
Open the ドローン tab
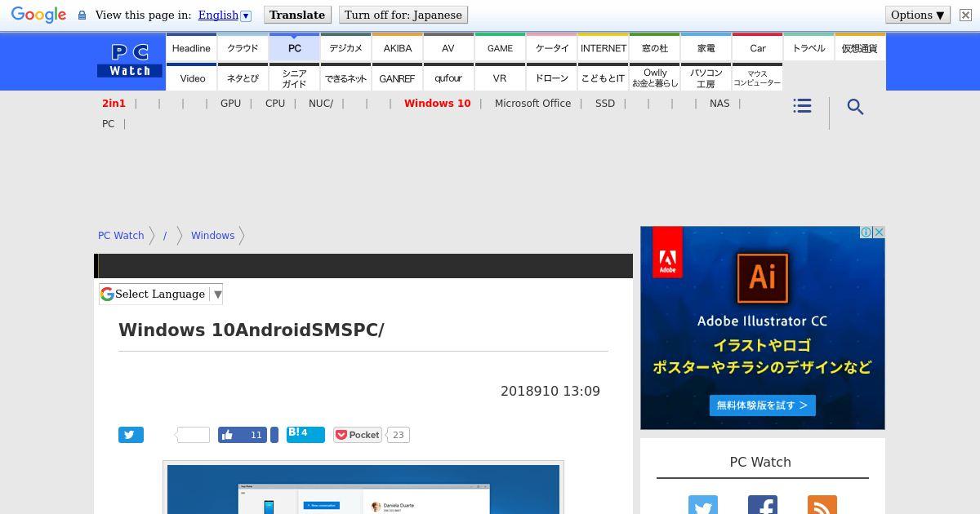tap(552, 78)
